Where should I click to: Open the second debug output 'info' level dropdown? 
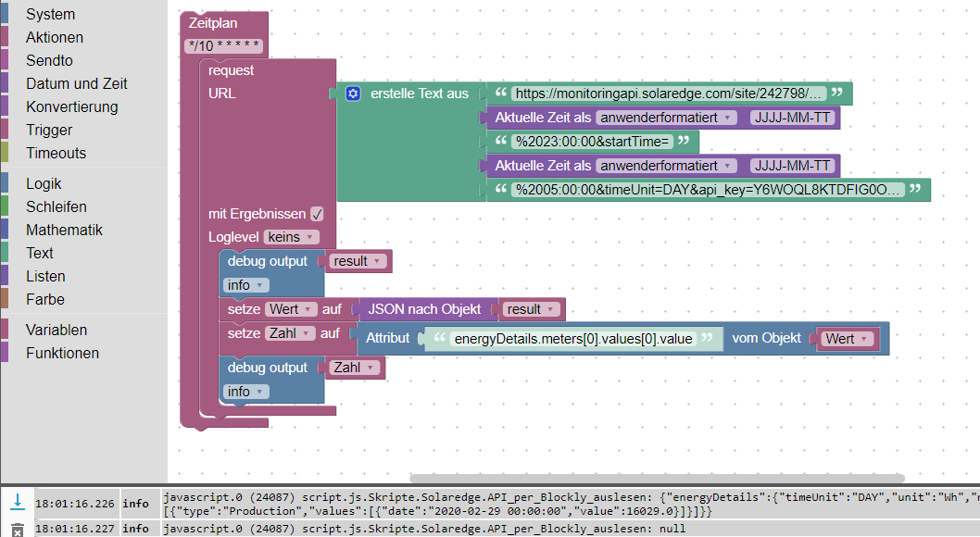click(246, 392)
